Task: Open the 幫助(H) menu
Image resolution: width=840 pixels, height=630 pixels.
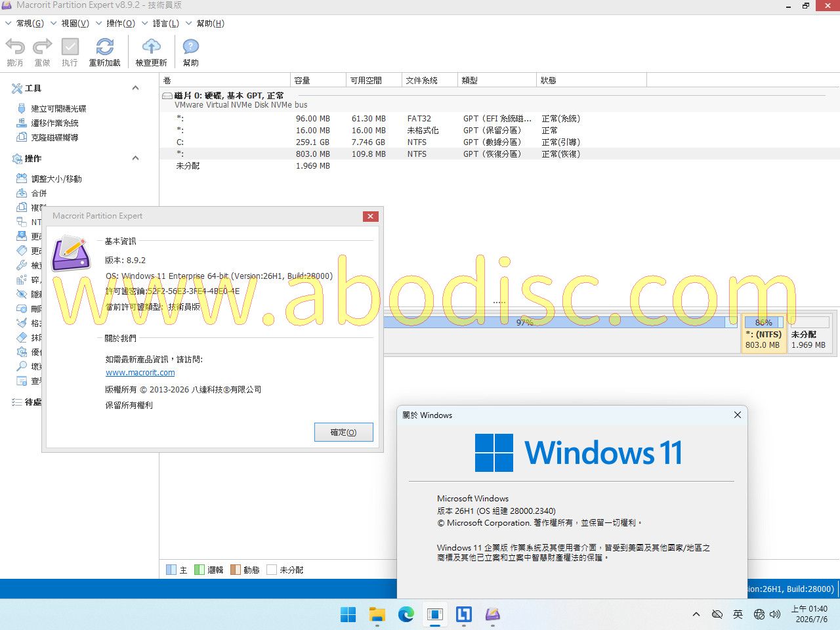Action: pos(211,24)
